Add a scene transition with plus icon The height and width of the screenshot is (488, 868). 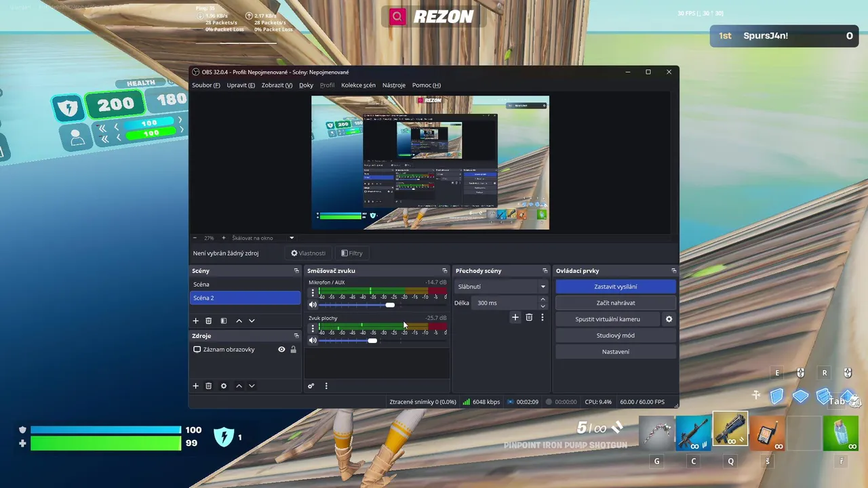515,317
